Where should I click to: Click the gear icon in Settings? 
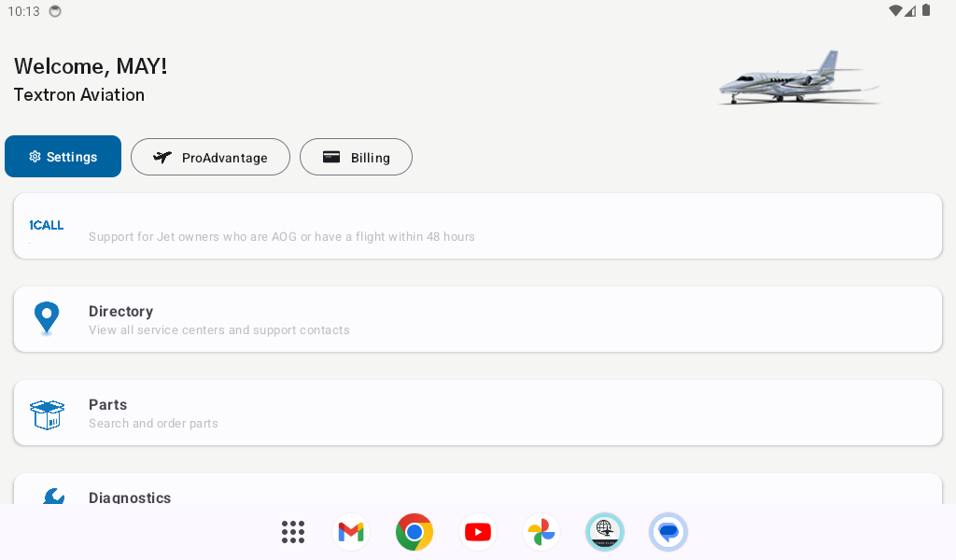pos(35,157)
